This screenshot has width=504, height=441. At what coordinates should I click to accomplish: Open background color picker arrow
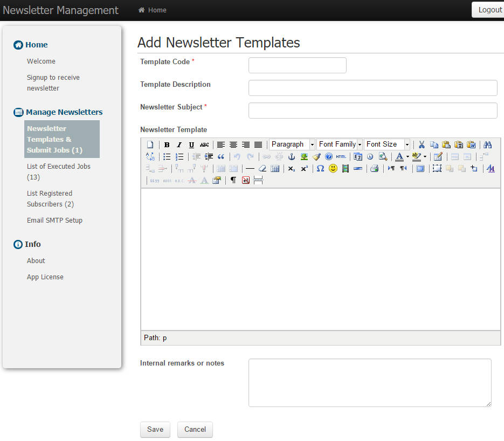(425, 156)
